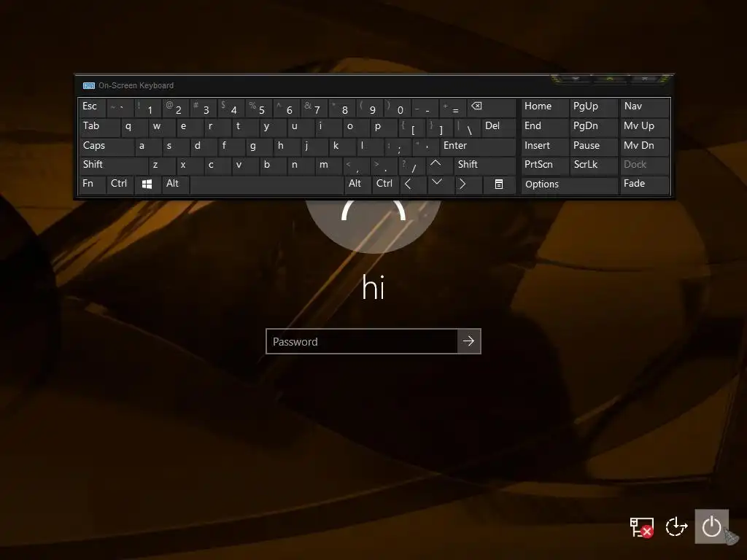Click the PrtScn key

[x=544, y=165]
